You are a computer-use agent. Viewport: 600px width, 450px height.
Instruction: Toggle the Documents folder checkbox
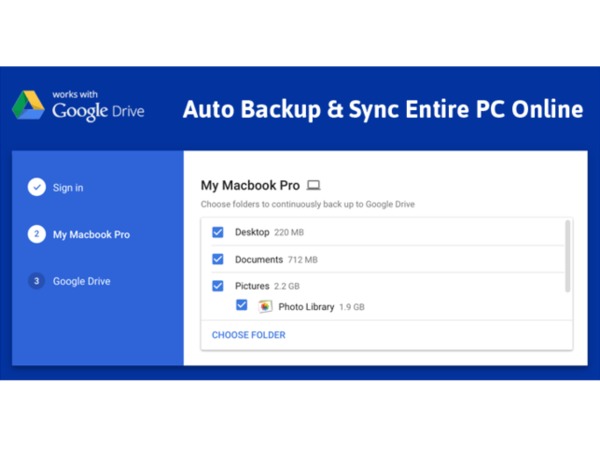point(218,259)
